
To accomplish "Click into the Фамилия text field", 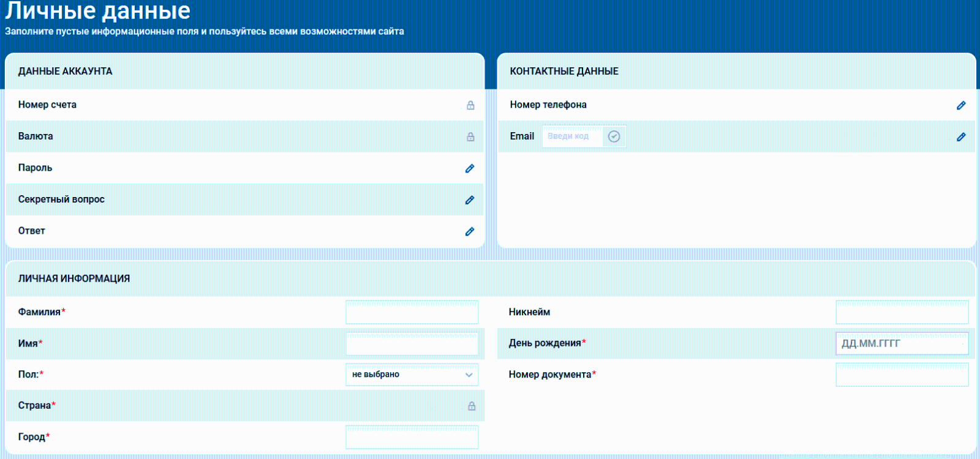I will (x=412, y=312).
